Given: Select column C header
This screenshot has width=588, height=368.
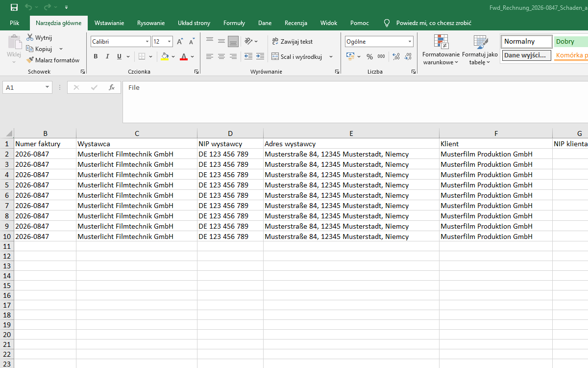Looking at the screenshot, I should pos(137,133).
